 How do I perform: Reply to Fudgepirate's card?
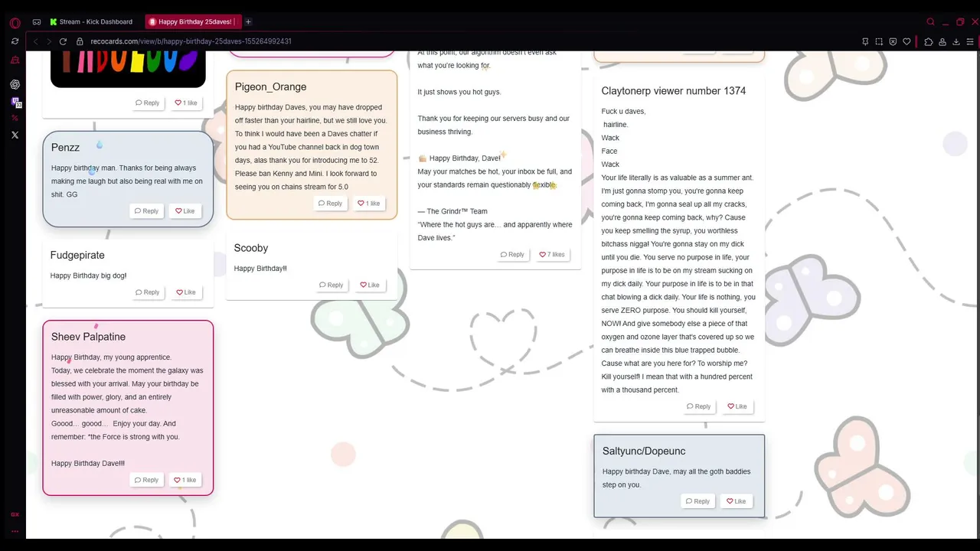click(x=148, y=292)
